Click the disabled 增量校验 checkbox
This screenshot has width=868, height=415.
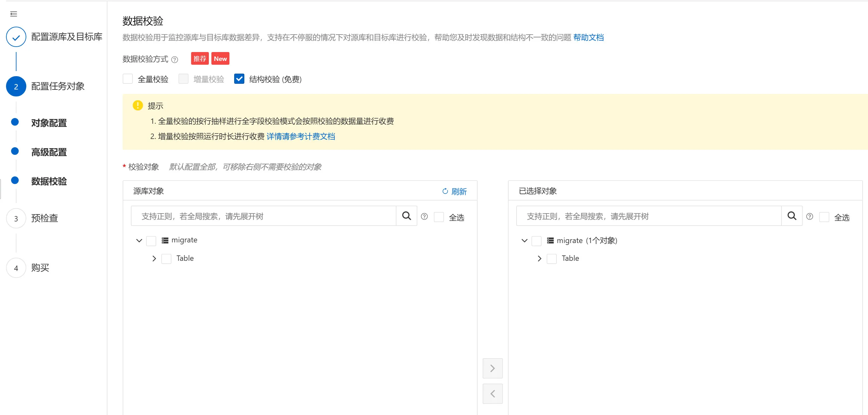183,79
